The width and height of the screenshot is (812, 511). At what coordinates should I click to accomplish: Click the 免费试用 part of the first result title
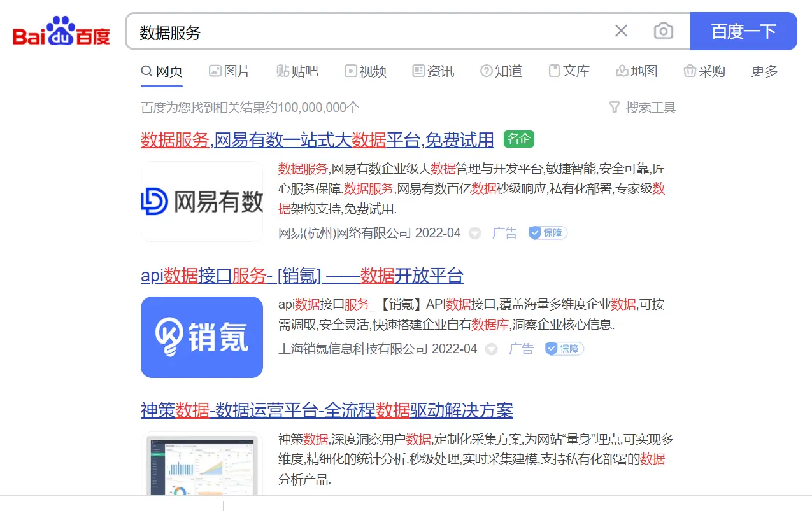(x=460, y=139)
